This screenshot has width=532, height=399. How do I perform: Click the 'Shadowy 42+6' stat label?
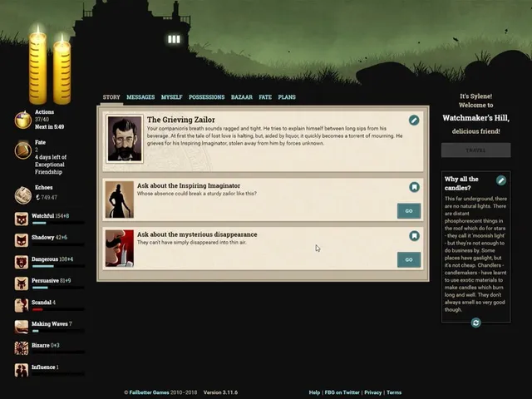[50, 238]
